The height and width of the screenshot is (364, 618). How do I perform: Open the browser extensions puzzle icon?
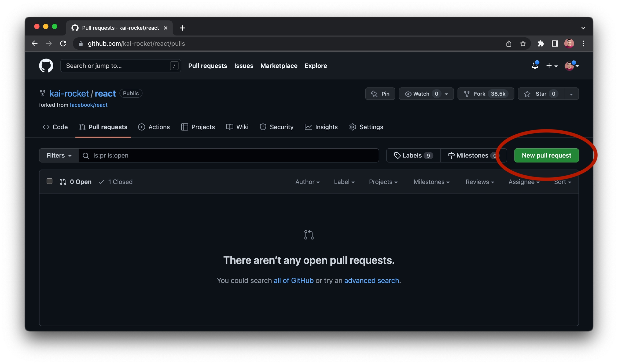[540, 43]
